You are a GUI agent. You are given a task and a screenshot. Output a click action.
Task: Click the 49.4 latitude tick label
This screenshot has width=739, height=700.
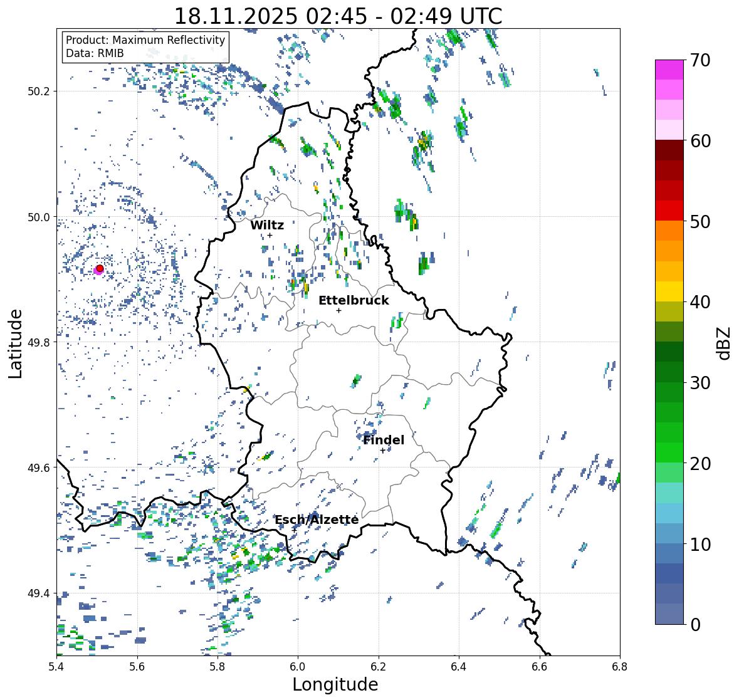coord(39,593)
